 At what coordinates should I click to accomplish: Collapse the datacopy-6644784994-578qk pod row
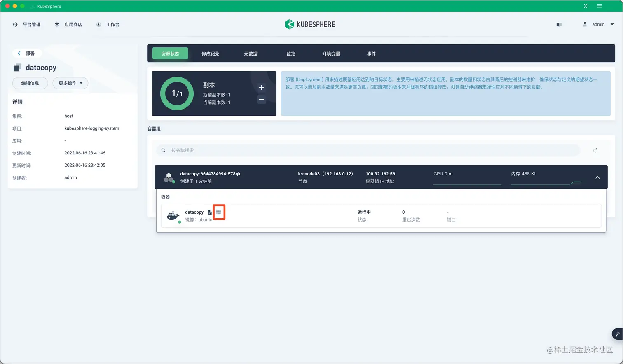(597, 177)
